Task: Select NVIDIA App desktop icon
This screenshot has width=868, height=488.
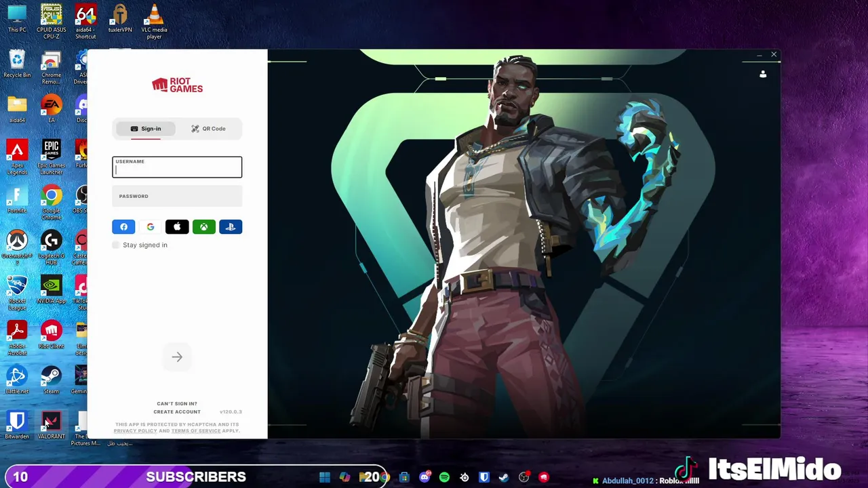Action: pos(52,290)
